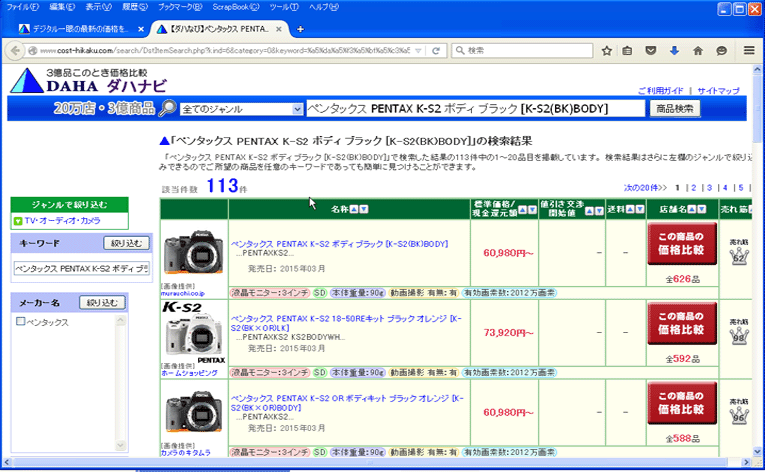Click the keyword filter text field
The height and width of the screenshot is (472, 765).
(81, 268)
